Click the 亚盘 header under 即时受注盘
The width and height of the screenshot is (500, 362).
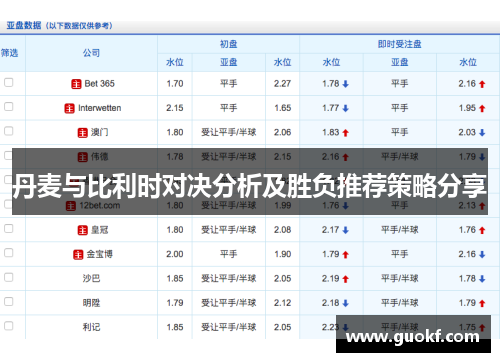point(400,62)
